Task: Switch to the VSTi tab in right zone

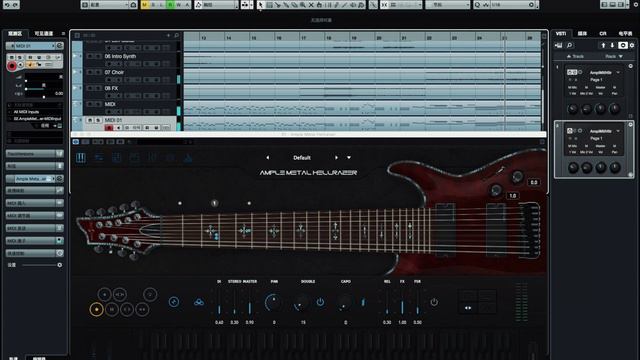Action: (561, 33)
